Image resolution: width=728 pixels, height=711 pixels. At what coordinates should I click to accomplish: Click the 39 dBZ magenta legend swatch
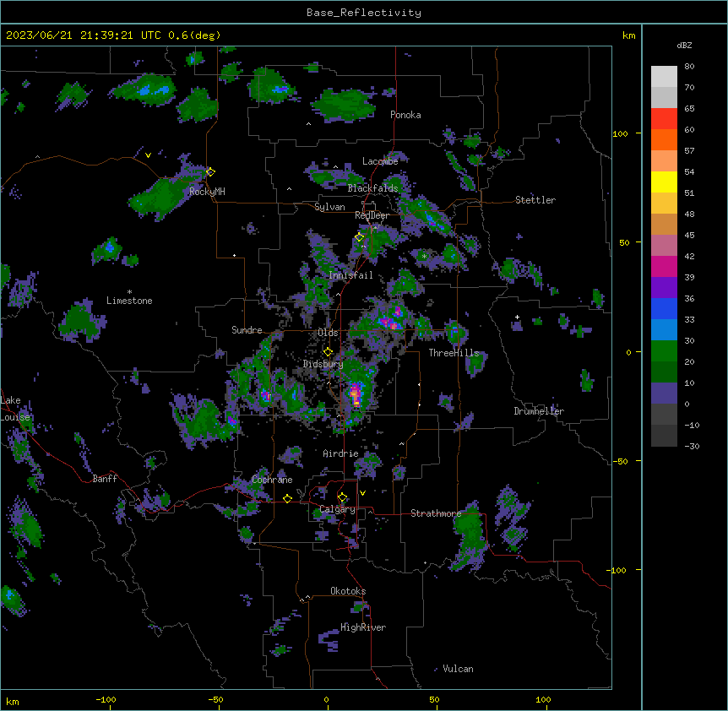[x=664, y=267]
